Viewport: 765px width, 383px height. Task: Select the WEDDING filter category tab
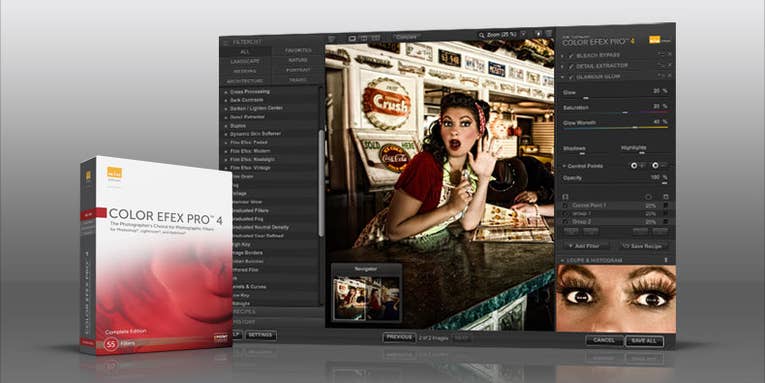(245, 71)
